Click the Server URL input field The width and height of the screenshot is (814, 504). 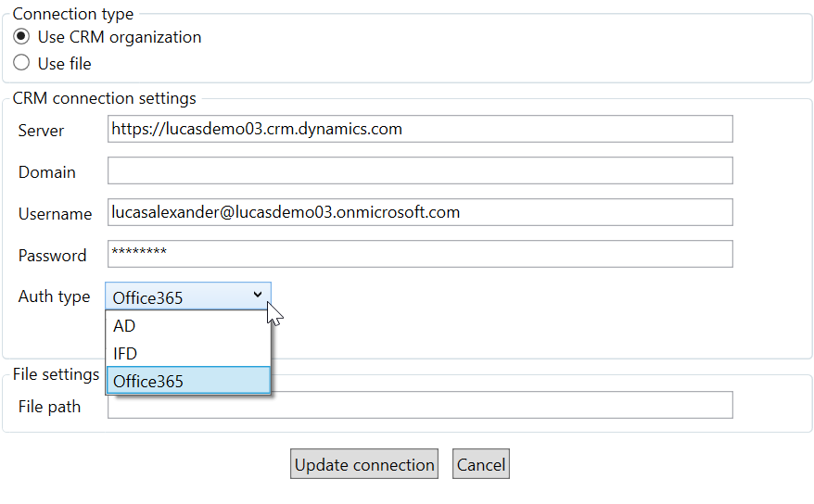[420, 129]
